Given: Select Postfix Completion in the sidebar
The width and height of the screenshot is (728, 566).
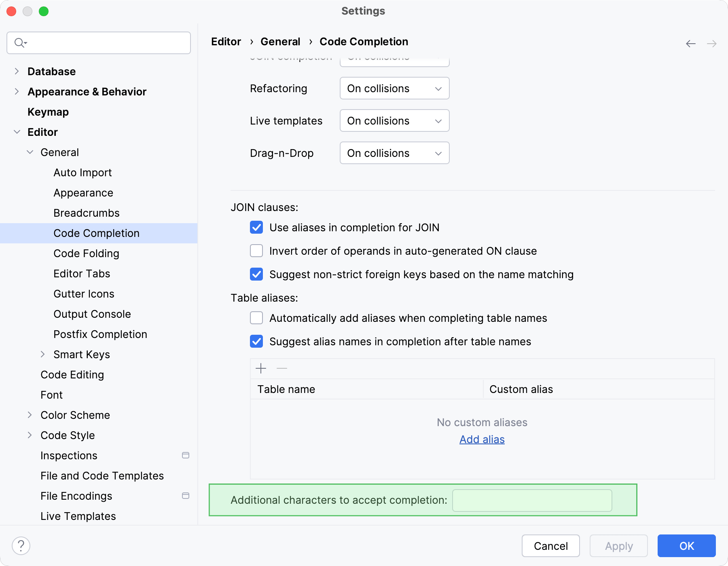Looking at the screenshot, I should click(x=100, y=334).
